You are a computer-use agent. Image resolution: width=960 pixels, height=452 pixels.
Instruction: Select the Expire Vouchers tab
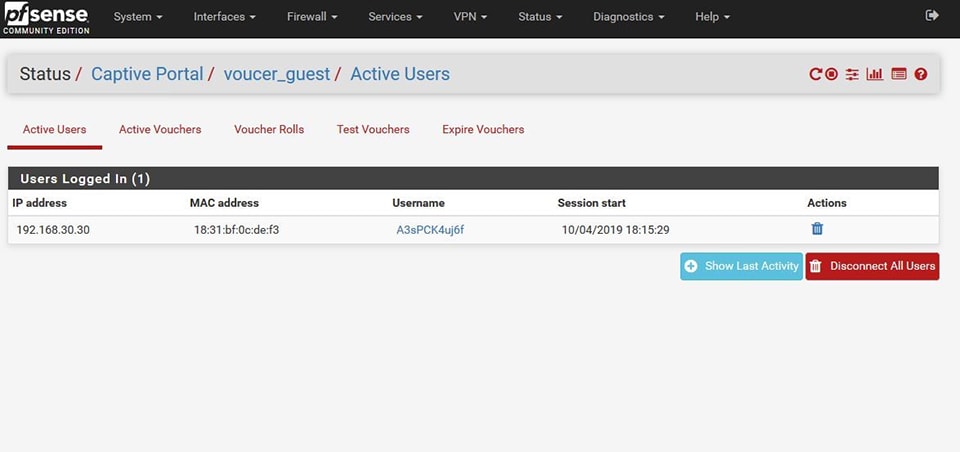[x=483, y=129]
